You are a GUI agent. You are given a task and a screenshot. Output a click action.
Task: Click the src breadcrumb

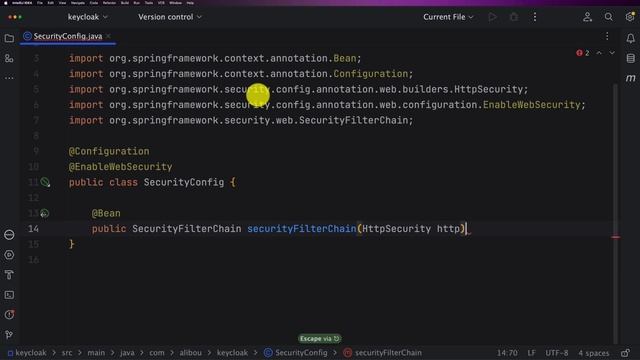click(x=67, y=353)
